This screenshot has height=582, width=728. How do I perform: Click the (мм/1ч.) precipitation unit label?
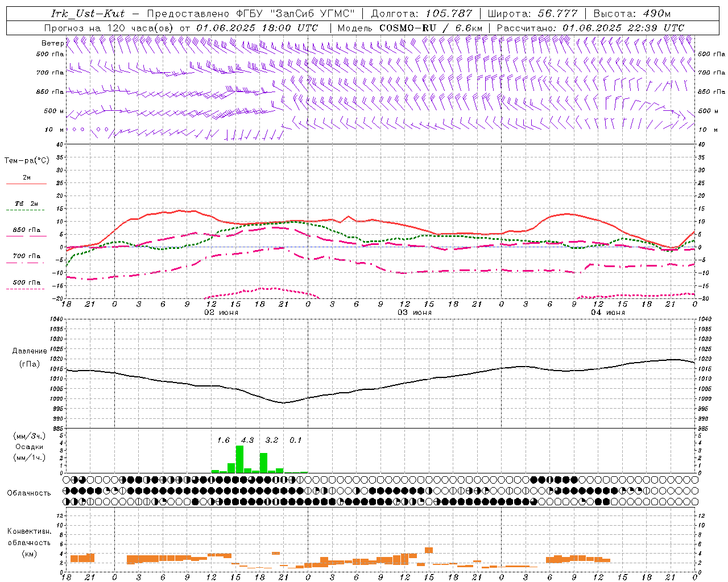tap(30, 458)
